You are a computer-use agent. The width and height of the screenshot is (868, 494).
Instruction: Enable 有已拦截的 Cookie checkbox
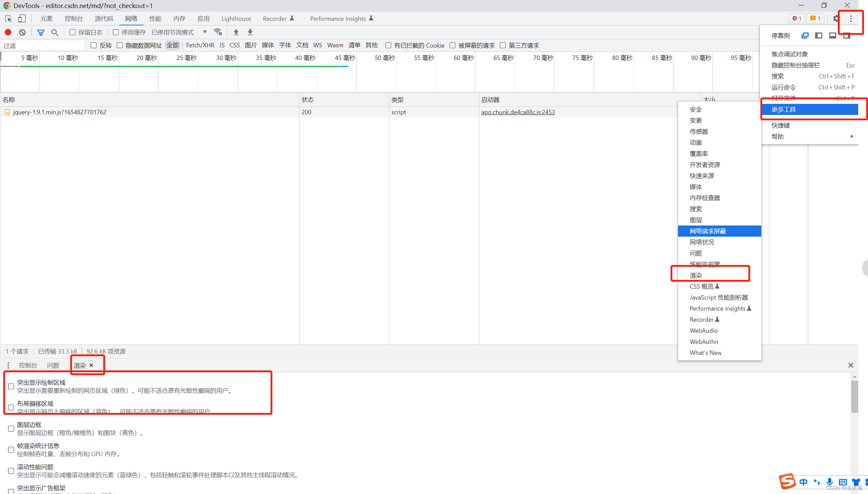pos(388,45)
